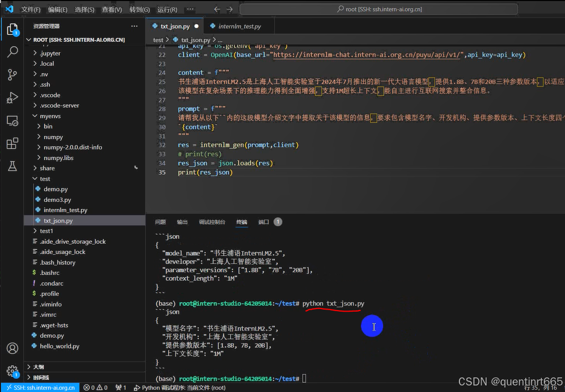Open internlm_test.py in the file tree

[x=65, y=210]
